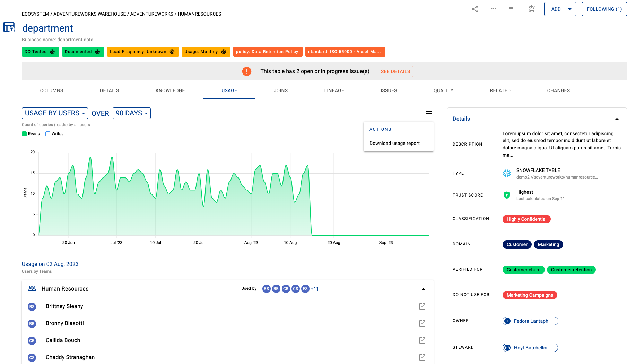Open the chart hamburger menu icon
Viewport: 644px width, 364px height.
point(429,113)
